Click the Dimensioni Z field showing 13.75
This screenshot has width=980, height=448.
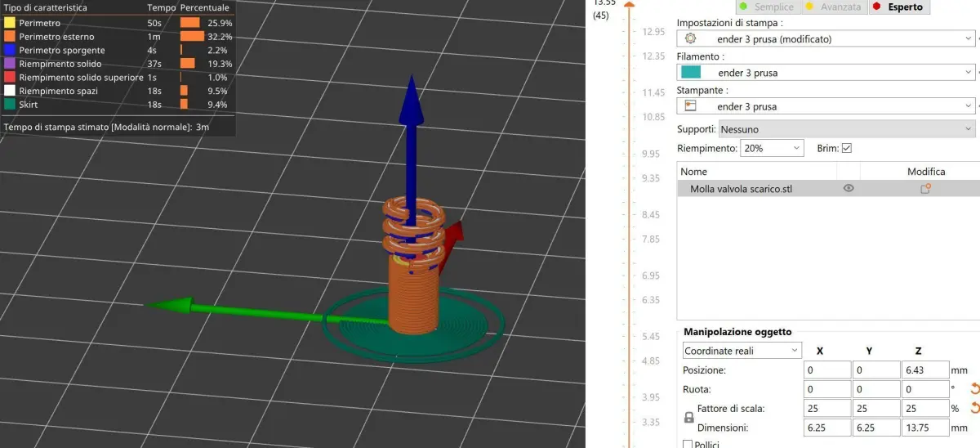(x=925, y=427)
